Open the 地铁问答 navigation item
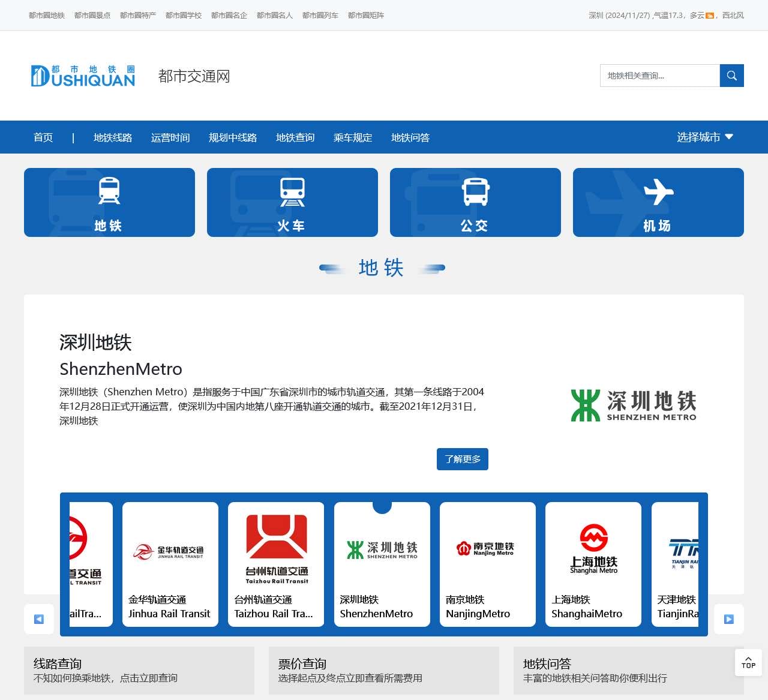This screenshot has width=768, height=700. pos(410,137)
